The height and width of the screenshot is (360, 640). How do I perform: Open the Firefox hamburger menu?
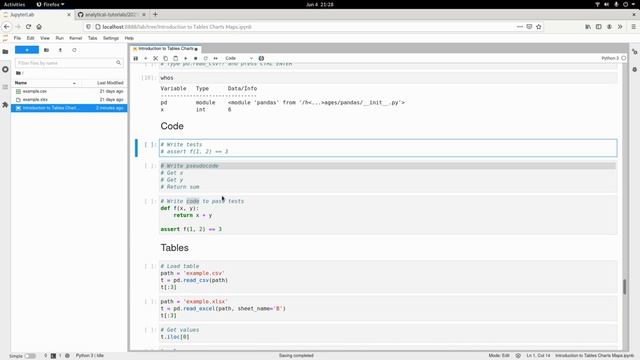pos(633,27)
